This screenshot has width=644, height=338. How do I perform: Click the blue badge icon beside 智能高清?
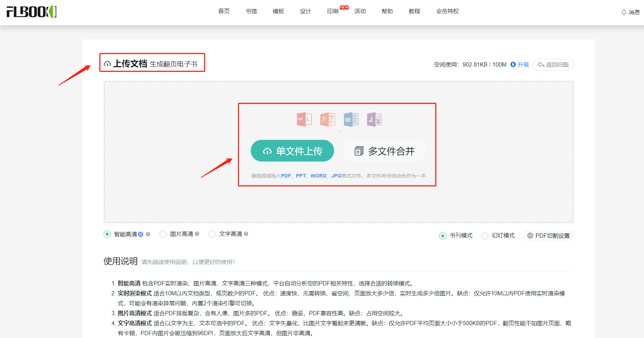pyautogui.click(x=141, y=234)
